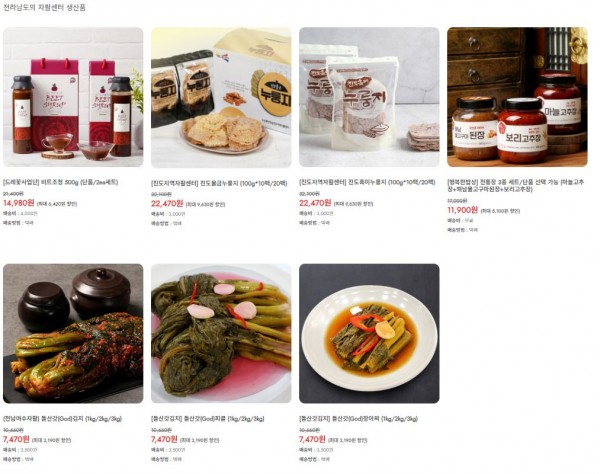Click the 돌산갓피클 product title link

tap(208, 419)
